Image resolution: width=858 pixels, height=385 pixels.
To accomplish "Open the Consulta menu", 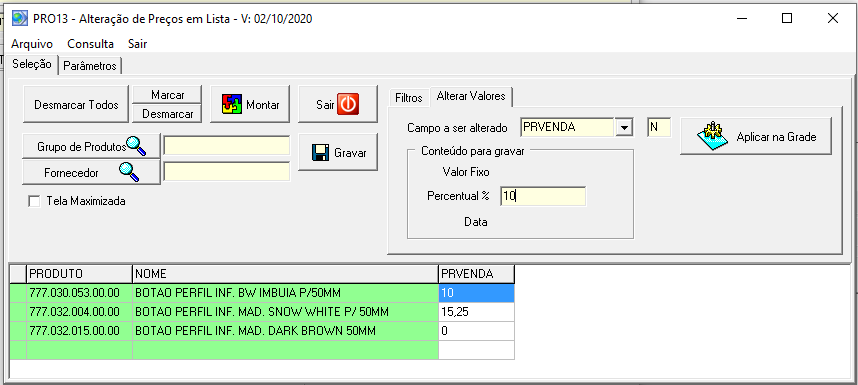I will coord(90,44).
